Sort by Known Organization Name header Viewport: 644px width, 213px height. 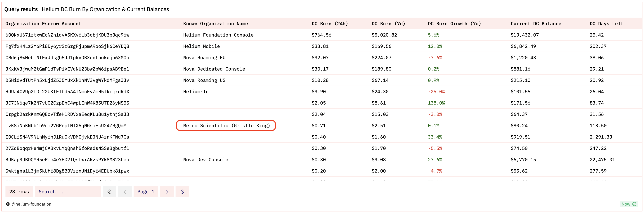(215, 24)
